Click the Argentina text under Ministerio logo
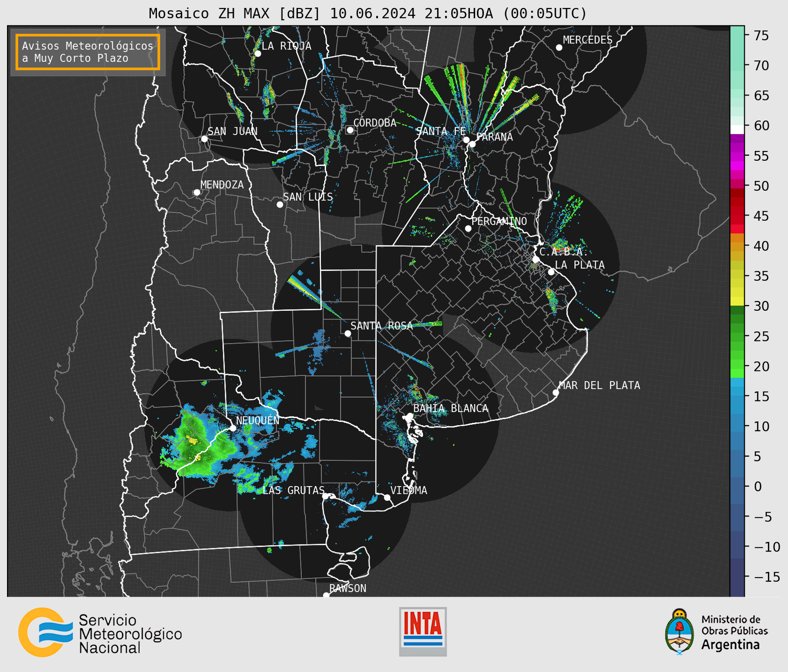Image resolution: width=788 pixels, height=672 pixels. coord(731,645)
